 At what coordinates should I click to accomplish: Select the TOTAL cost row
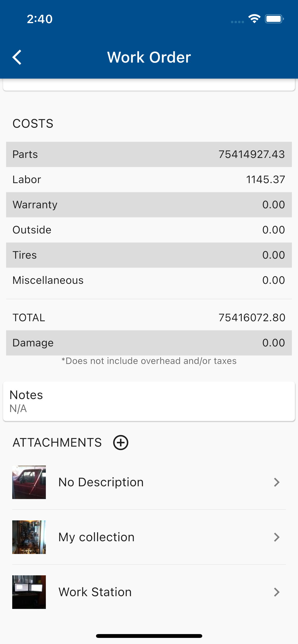pos(149,318)
